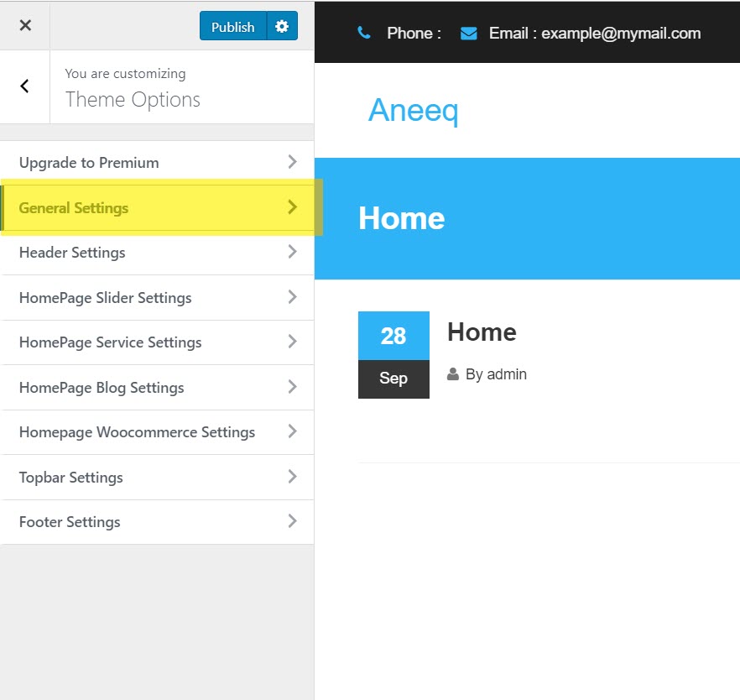Click the By admin author link
Image resolution: width=740 pixels, height=700 pixels.
pos(496,374)
